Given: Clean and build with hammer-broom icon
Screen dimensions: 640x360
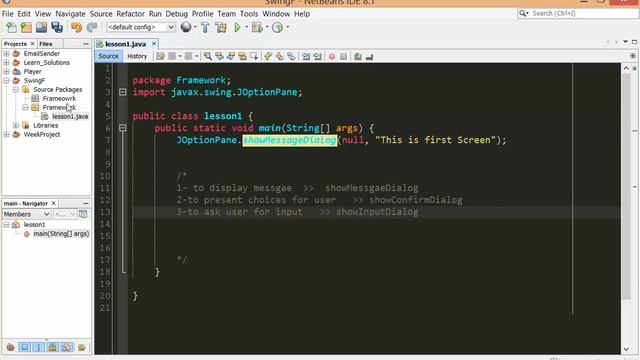Looking at the screenshot, I should (x=221, y=27).
